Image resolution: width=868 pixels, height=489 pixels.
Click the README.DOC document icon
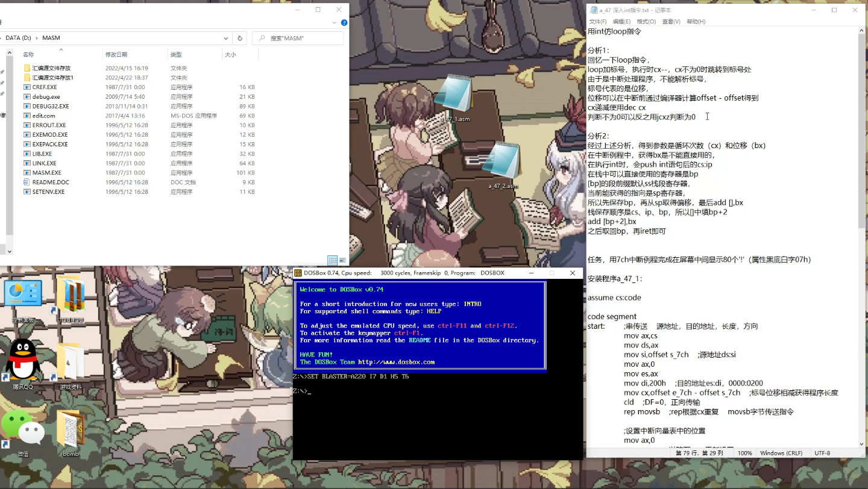tap(27, 182)
